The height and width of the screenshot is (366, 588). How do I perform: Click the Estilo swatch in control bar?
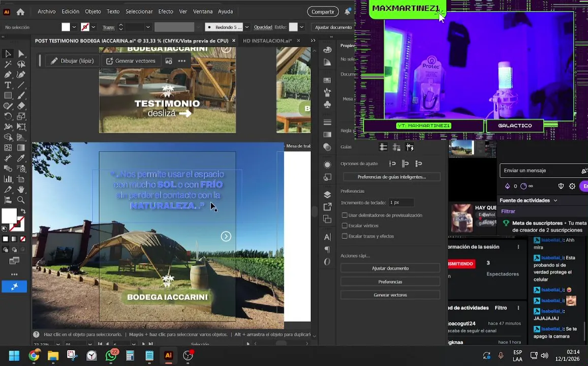(293, 27)
